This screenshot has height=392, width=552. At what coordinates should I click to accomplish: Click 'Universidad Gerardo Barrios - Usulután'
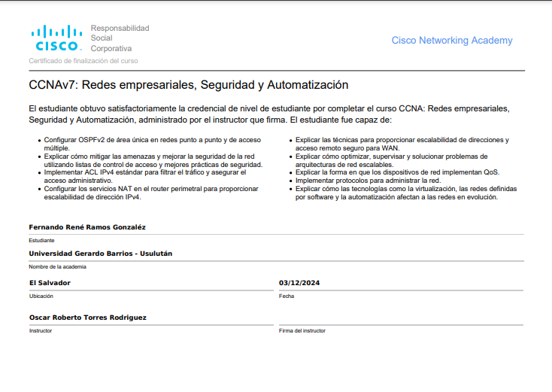point(101,254)
